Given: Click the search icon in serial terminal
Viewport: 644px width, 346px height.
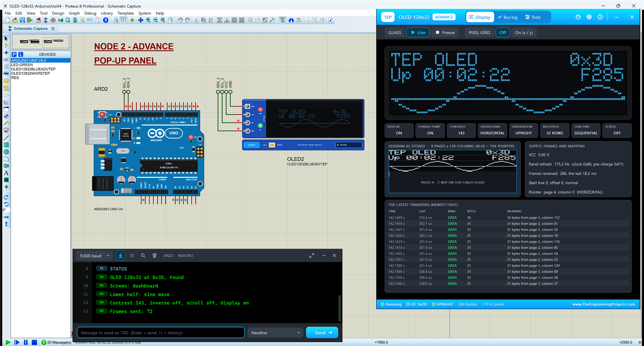Looking at the screenshot, I should 143,255.
